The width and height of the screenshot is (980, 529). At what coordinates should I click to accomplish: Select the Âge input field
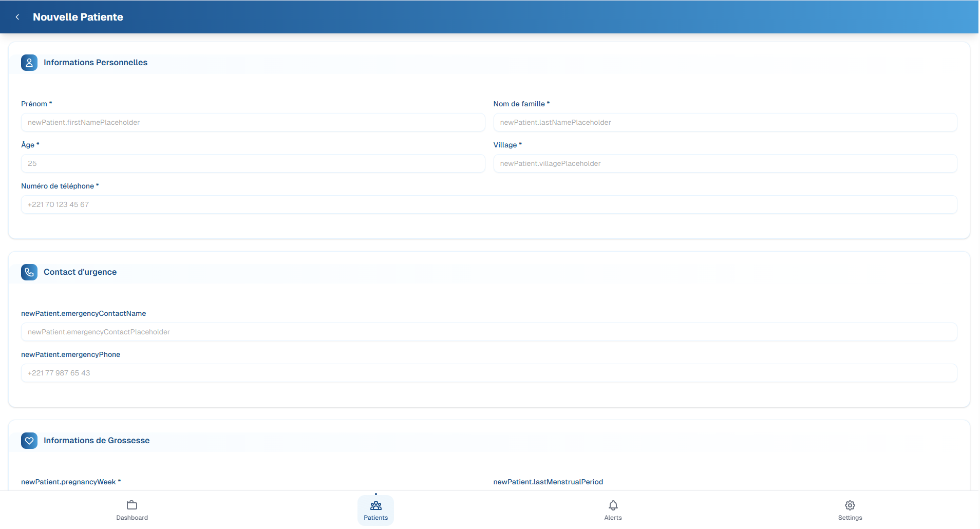pyautogui.click(x=253, y=163)
